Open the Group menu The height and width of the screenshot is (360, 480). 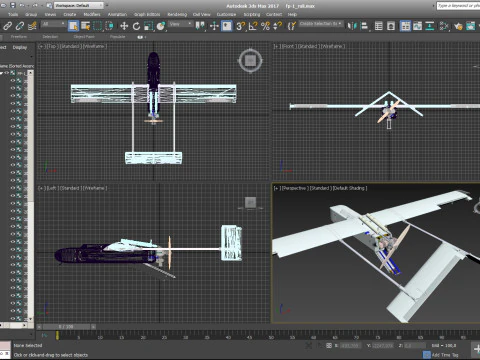click(x=31, y=14)
